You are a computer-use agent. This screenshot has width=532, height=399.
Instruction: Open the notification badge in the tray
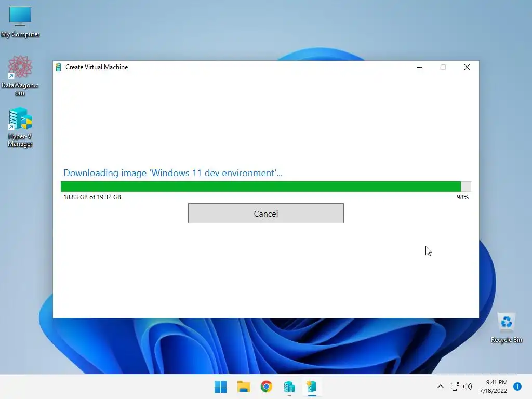click(x=517, y=387)
